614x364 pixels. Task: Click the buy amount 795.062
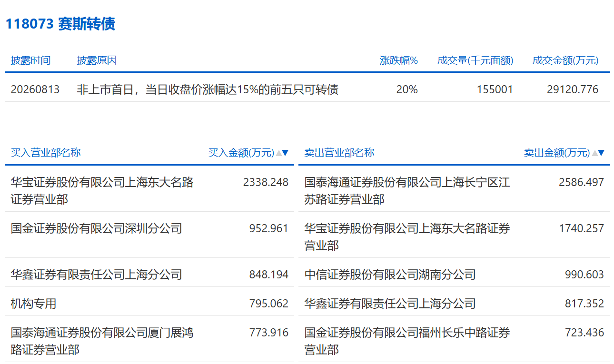269,304
